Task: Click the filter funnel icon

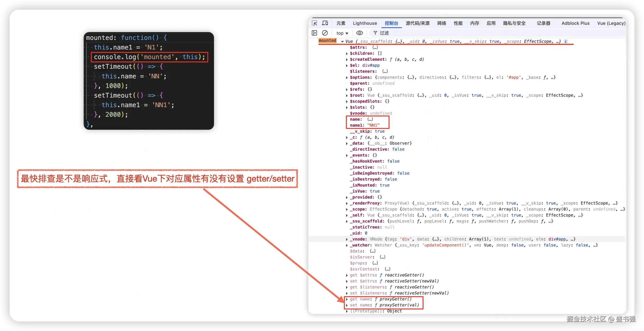Action: point(375,33)
